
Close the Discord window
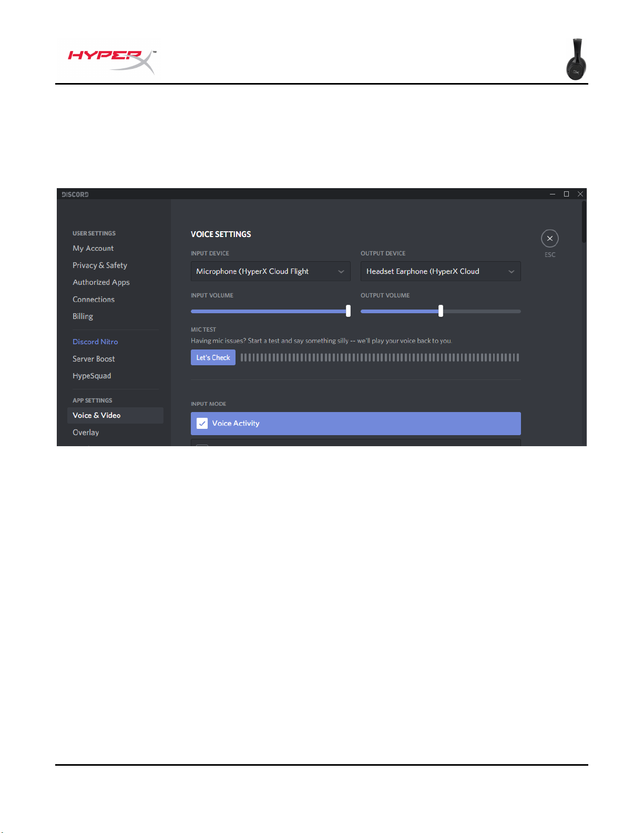(x=580, y=194)
